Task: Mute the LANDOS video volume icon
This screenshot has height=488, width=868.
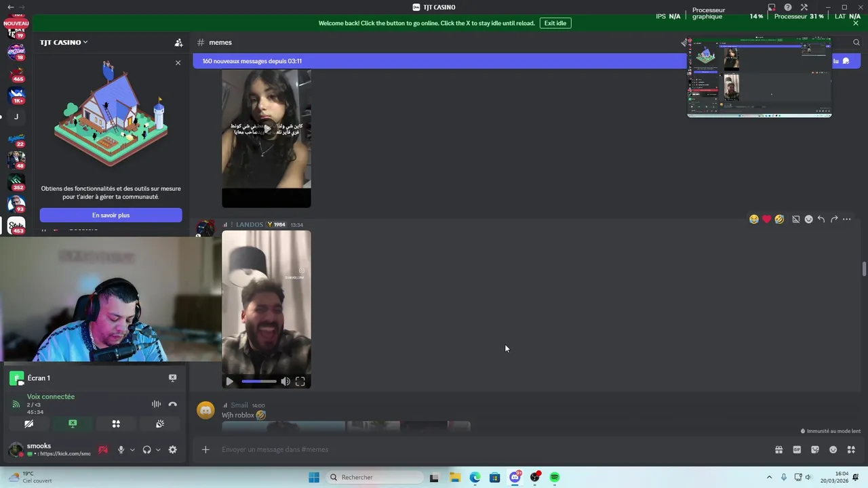Action: [285, 382]
